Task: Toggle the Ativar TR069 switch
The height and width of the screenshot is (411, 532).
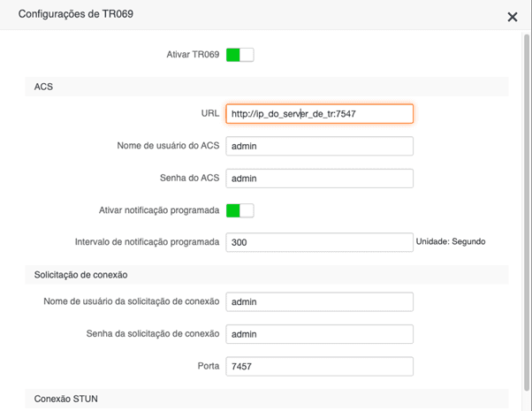Action: point(239,55)
